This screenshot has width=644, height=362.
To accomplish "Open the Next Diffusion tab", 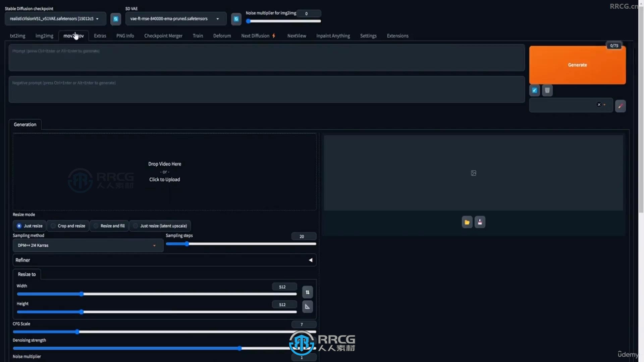I will pyautogui.click(x=258, y=36).
